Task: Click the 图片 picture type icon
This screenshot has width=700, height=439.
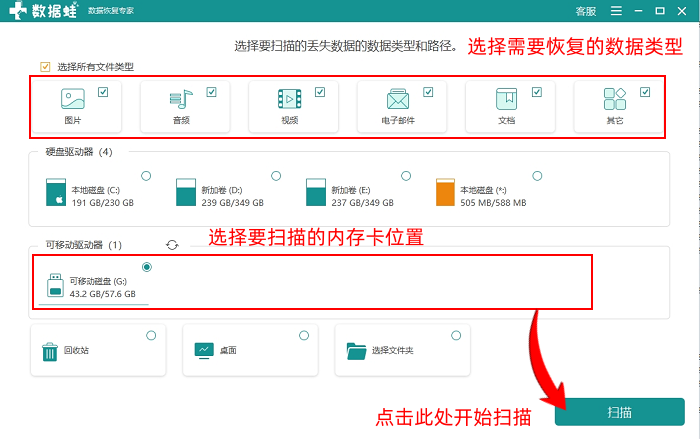Action: pos(73,99)
